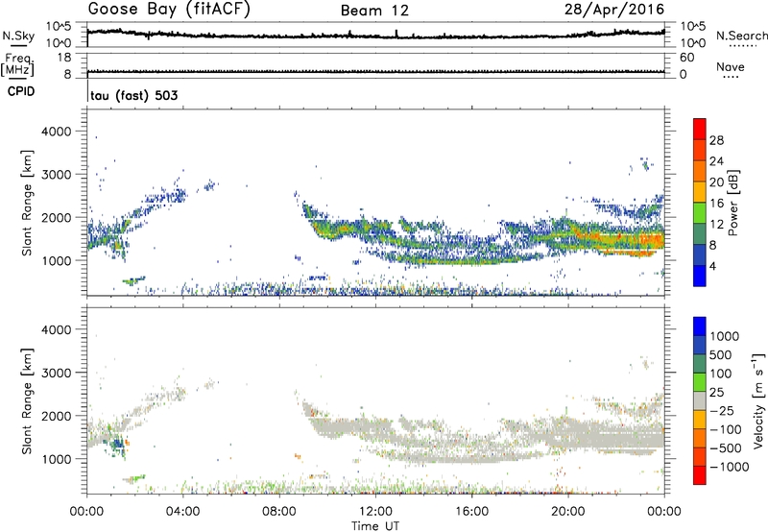Click the blue top segment of Velocity color bar
The height and width of the screenshot is (532, 768).
point(700,326)
